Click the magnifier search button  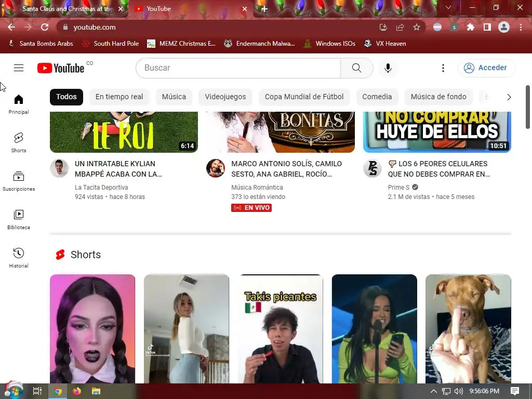point(356,68)
